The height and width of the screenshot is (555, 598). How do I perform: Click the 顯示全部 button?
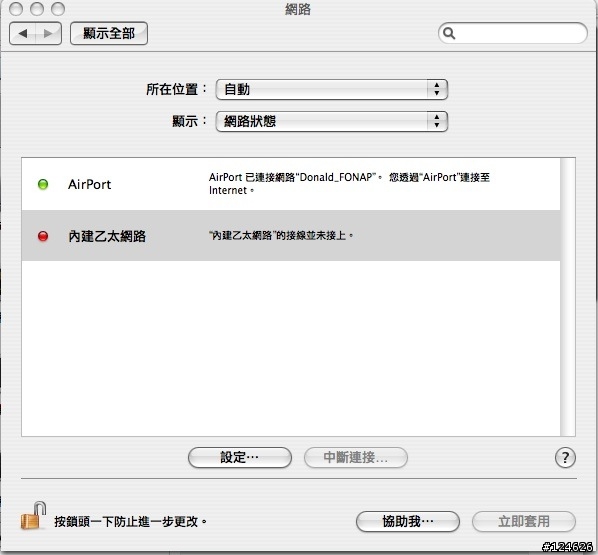[109, 34]
